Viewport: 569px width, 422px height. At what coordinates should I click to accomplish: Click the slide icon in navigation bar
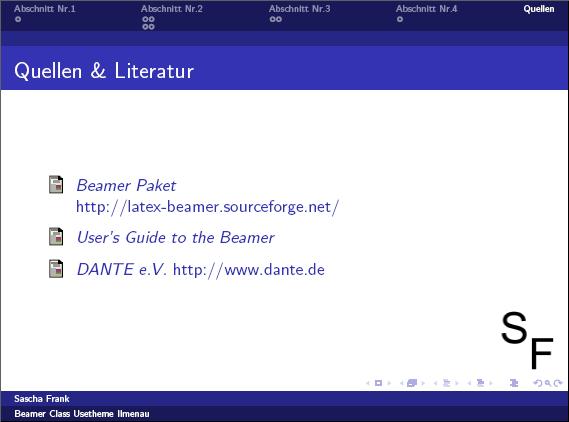click(378, 383)
